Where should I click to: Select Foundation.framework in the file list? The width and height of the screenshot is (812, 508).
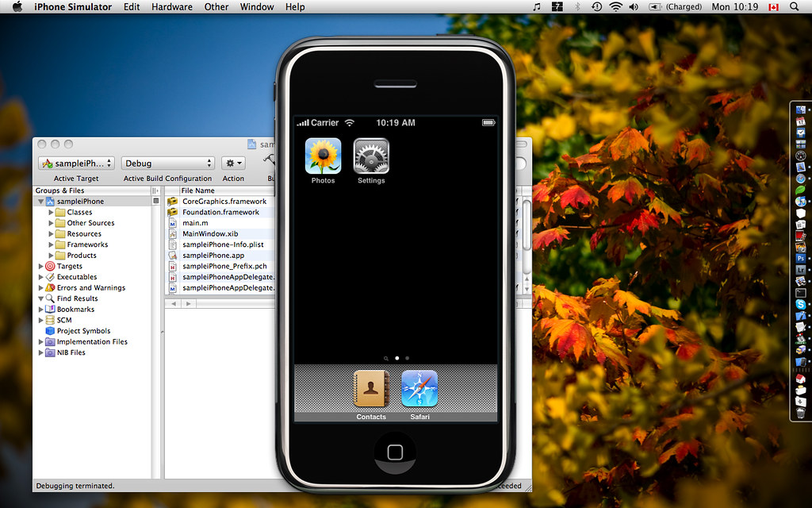[x=220, y=213]
